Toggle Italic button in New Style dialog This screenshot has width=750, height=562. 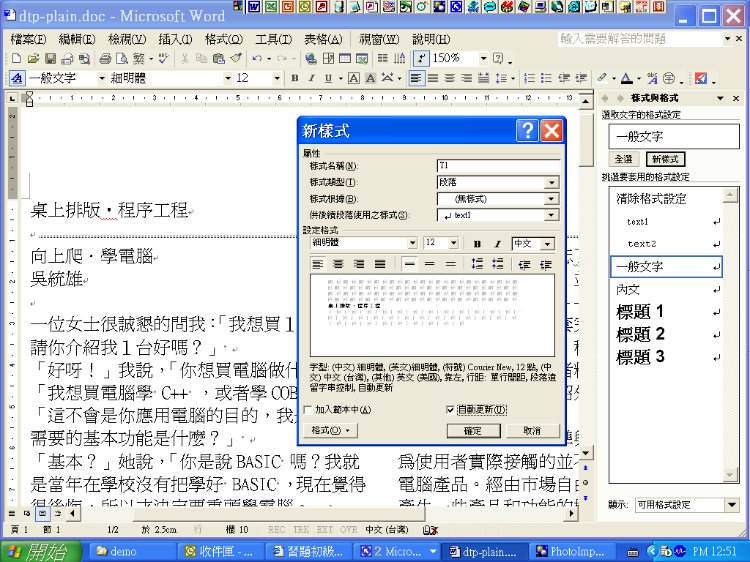tap(497, 243)
